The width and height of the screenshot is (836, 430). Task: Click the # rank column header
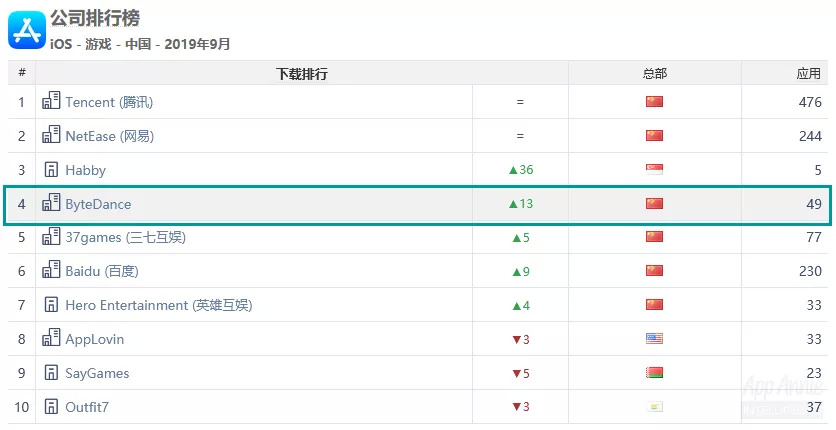click(x=21, y=74)
